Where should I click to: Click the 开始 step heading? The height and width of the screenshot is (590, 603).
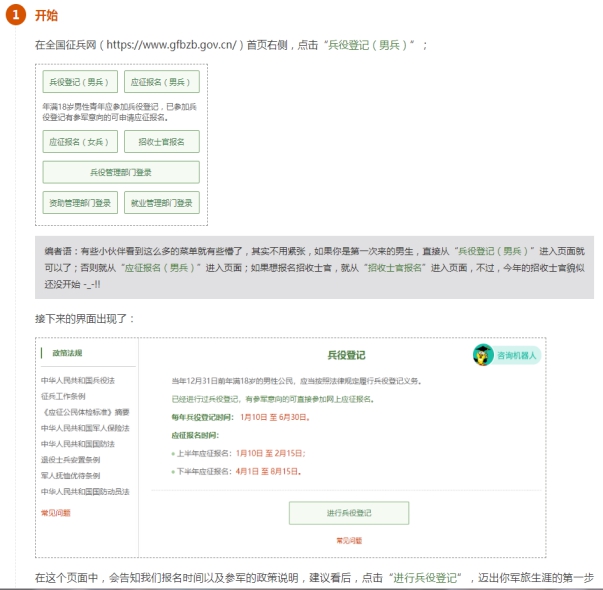pos(46,15)
